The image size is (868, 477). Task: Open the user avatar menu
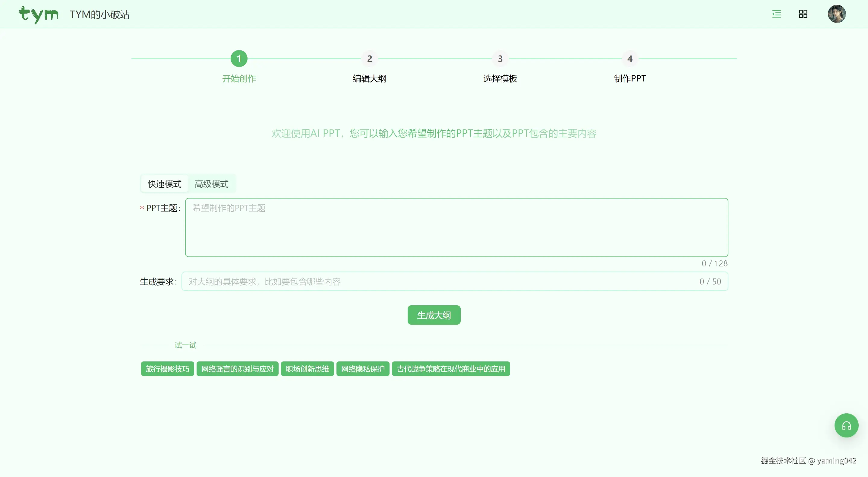click(837, 14)
